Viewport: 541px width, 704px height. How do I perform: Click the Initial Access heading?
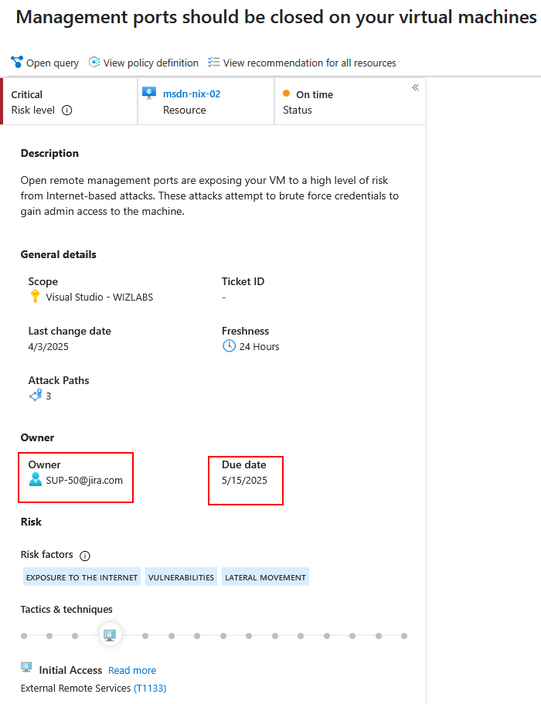pos(70,670)
